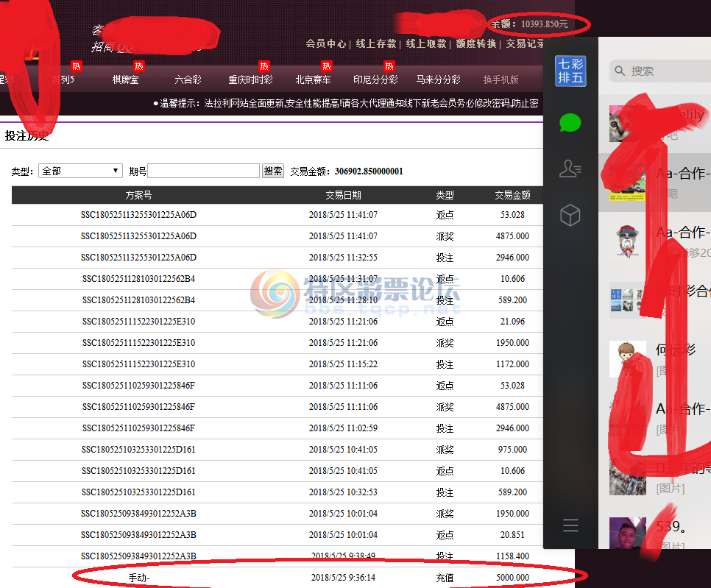Open 线上存款 link

[376, 43]
